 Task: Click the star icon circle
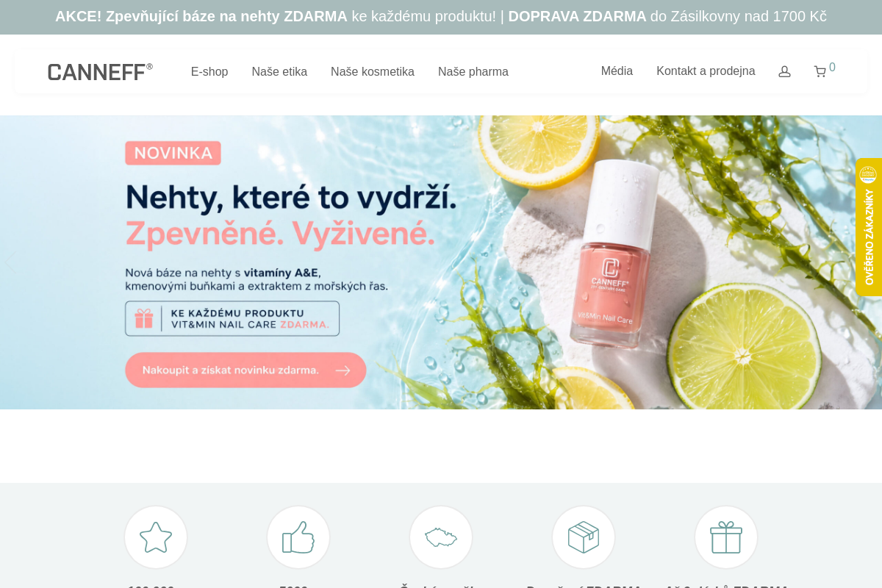156,537
